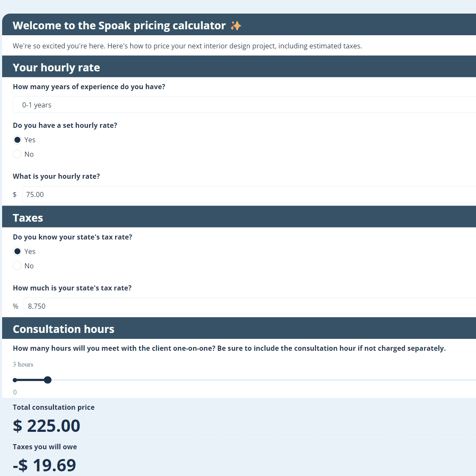Click the Consultation hours section header
Viewport: 476px width, 476px height.
point(64,329)
